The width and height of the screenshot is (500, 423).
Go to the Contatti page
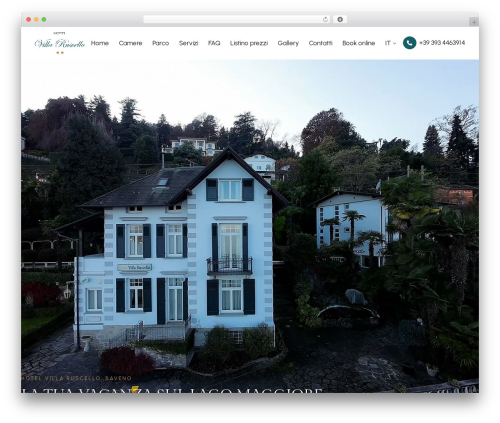(320, 43)
